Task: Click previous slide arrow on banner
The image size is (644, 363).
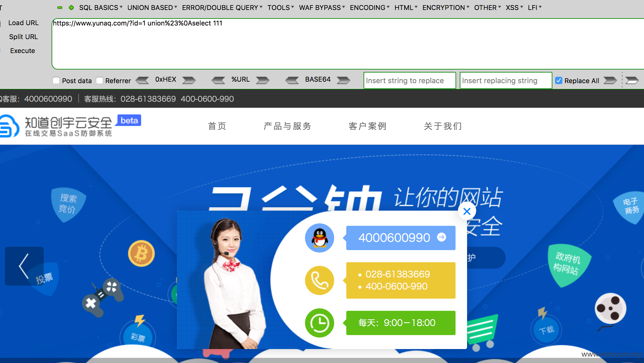Action: 24,266
